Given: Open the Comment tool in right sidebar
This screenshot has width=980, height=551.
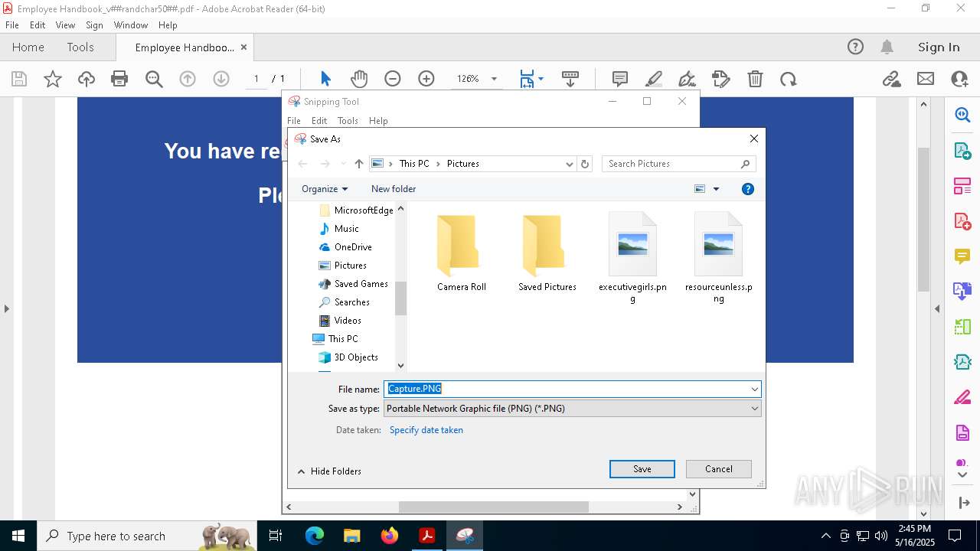Looking at the screenshot, I should (x=962, y=256).
